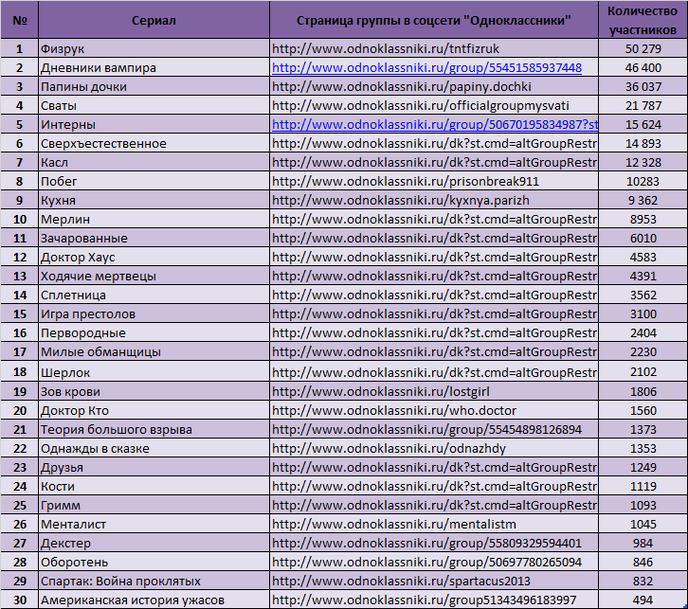Select the Доктор Кто cell
688x609 pixels.
[154, 410]
